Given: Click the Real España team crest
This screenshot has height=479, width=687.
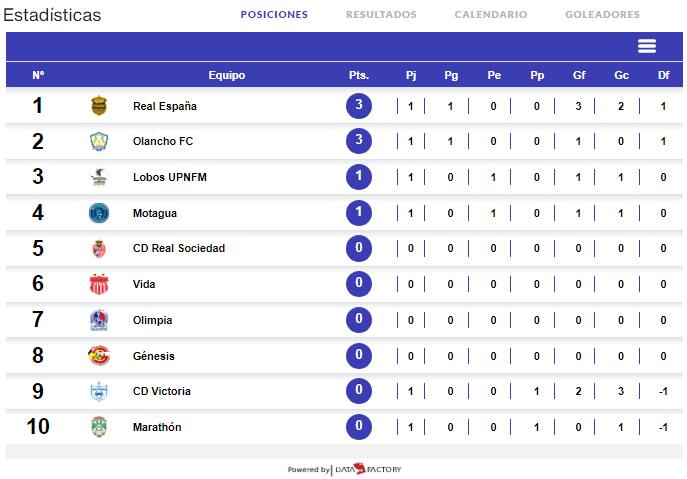Looking at the screenshot, I should (x=98, y=106).
